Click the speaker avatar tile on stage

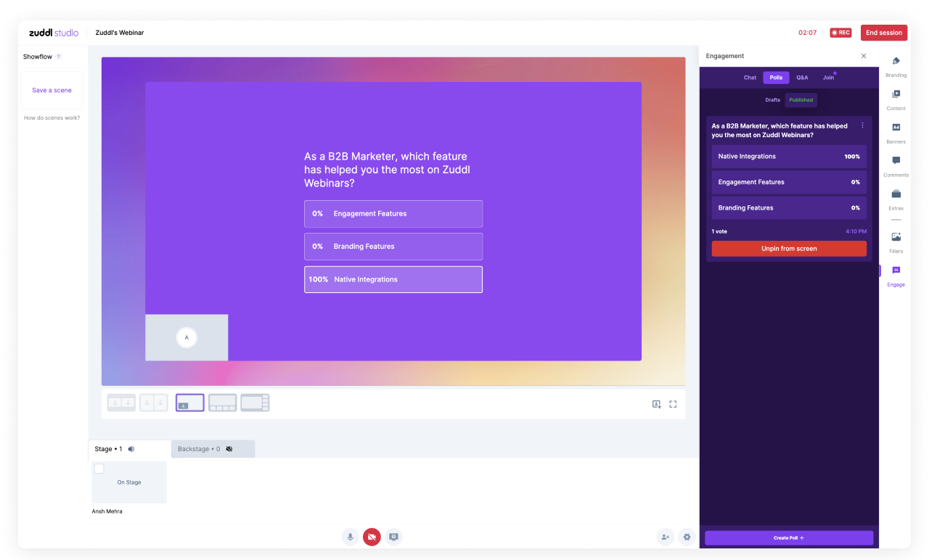pyautogui.click(x=187, y=337)
